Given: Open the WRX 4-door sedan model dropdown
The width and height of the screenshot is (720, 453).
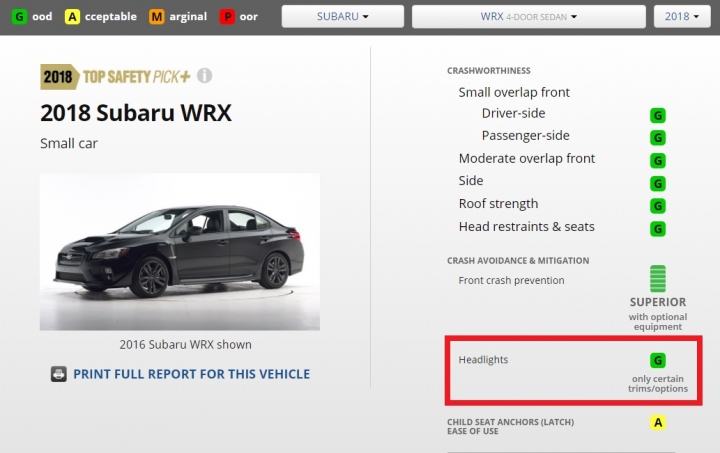Looking at the screenshot, I should (529, 17).
